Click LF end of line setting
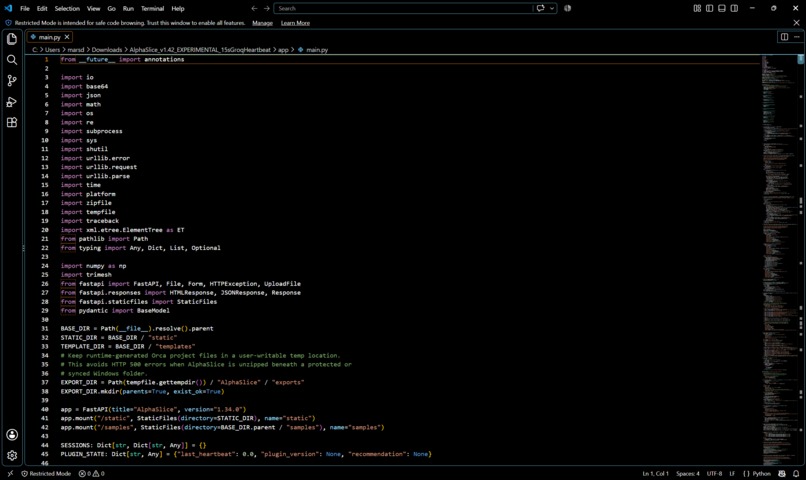Image resolution: width=806 pixels, height=480 pixels. pos(732,473)
